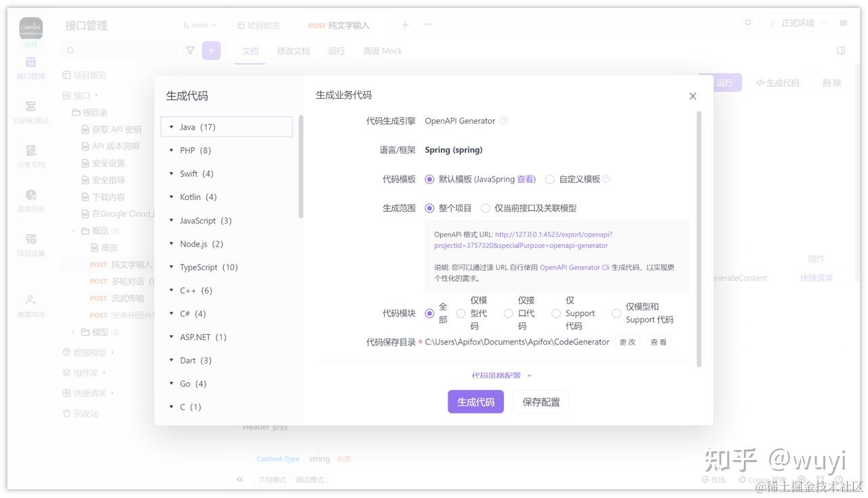Click the 查看 JavaSpring template link
The image size is (868, 498).
tap(526, 179)
